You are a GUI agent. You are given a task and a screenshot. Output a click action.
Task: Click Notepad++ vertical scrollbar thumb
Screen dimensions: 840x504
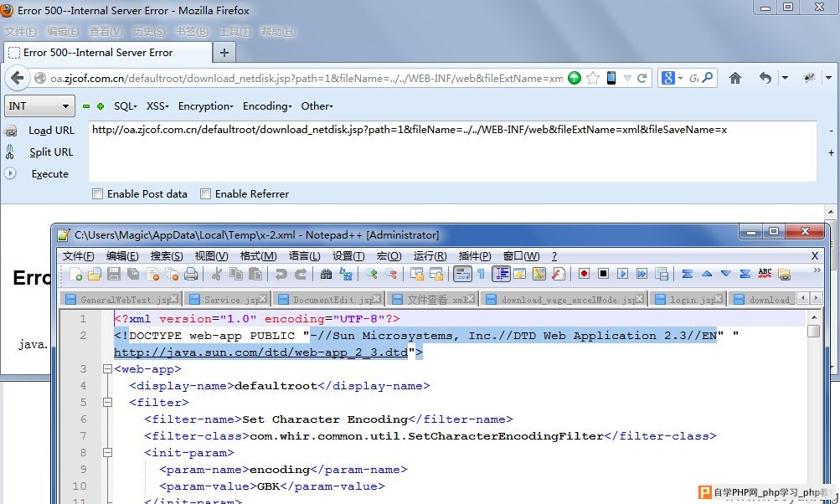click(x=813, y=331)
